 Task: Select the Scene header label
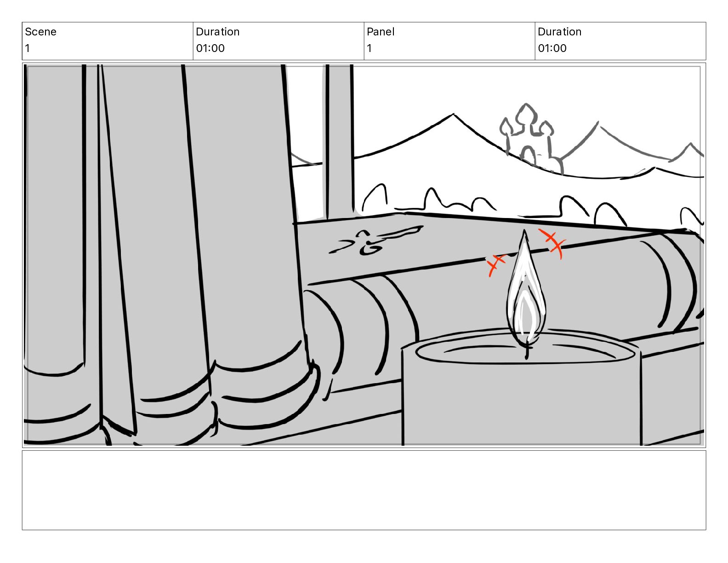tap(40, 32)
